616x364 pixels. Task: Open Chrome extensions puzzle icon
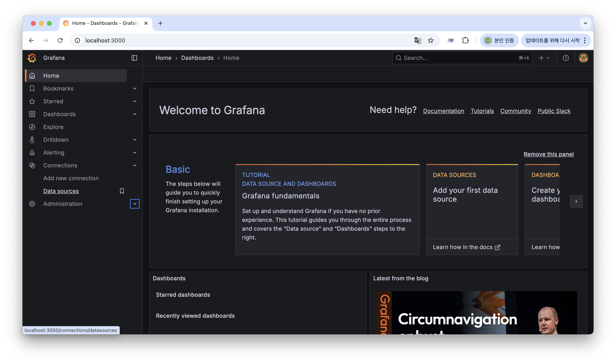point(465,40)
